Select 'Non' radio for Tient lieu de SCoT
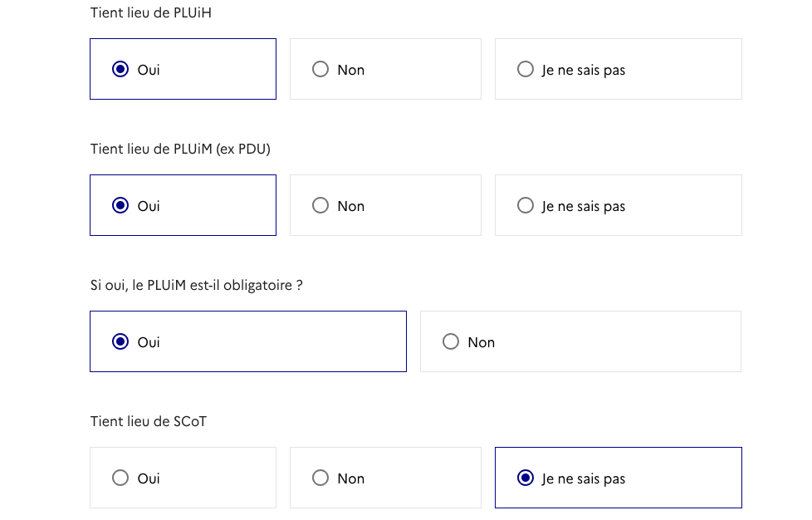This screenshot has height=520, width=812. pos(320,478)
